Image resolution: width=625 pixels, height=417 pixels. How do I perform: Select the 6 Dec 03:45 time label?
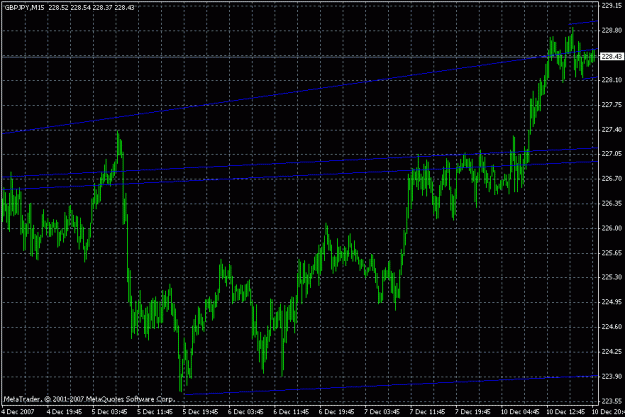246,411
